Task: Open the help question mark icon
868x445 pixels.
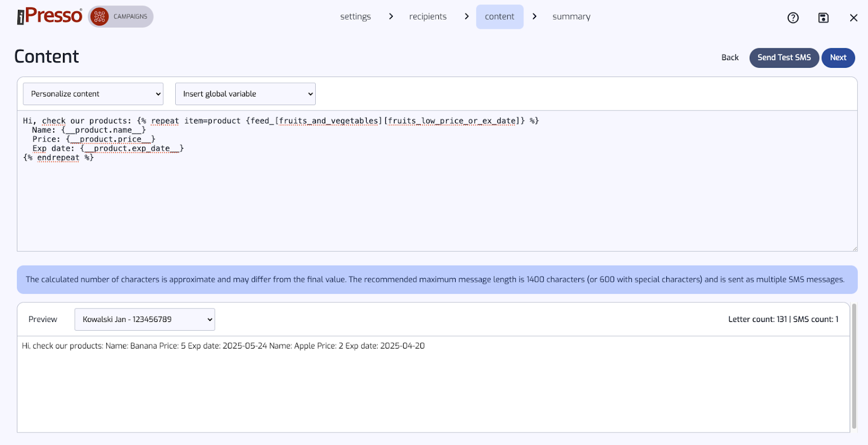Action: coord(793,18)
